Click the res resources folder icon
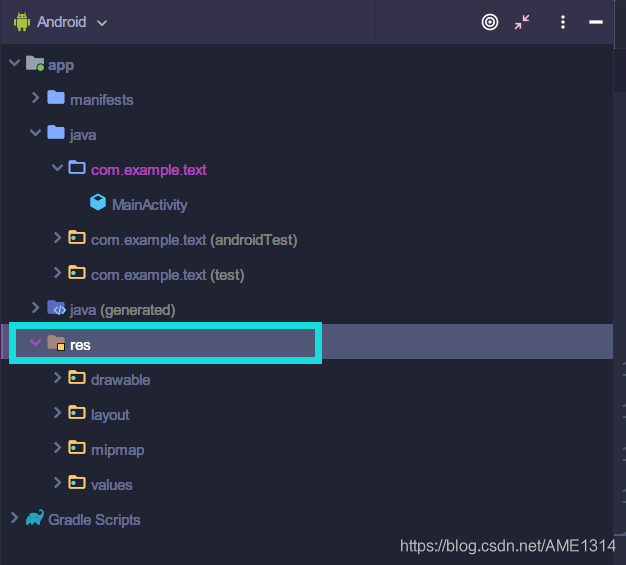 click(56, 343)
